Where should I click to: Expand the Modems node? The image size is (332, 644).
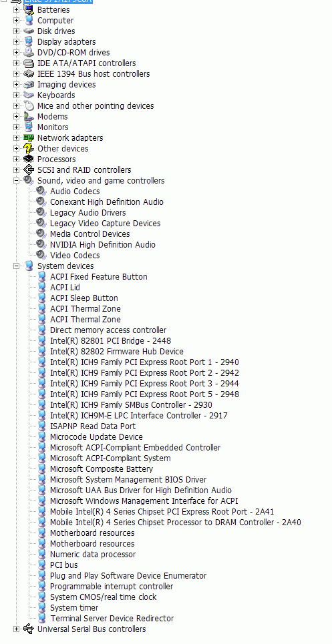(16, 116)
